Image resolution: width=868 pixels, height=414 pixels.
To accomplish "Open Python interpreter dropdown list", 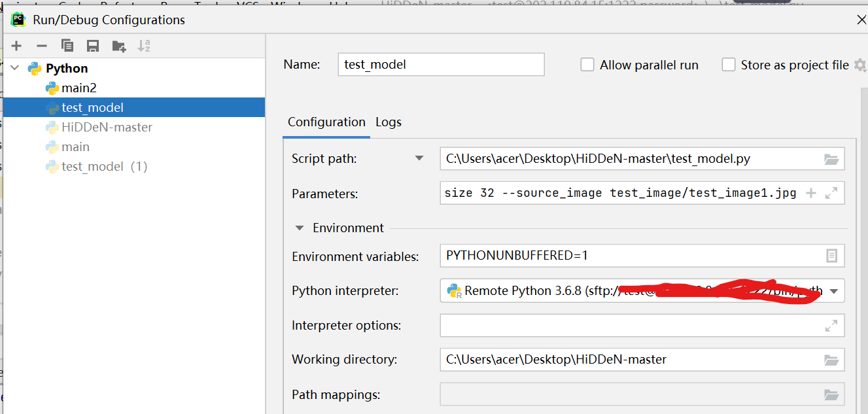I will pyautogui.click(x=834, y=291).
